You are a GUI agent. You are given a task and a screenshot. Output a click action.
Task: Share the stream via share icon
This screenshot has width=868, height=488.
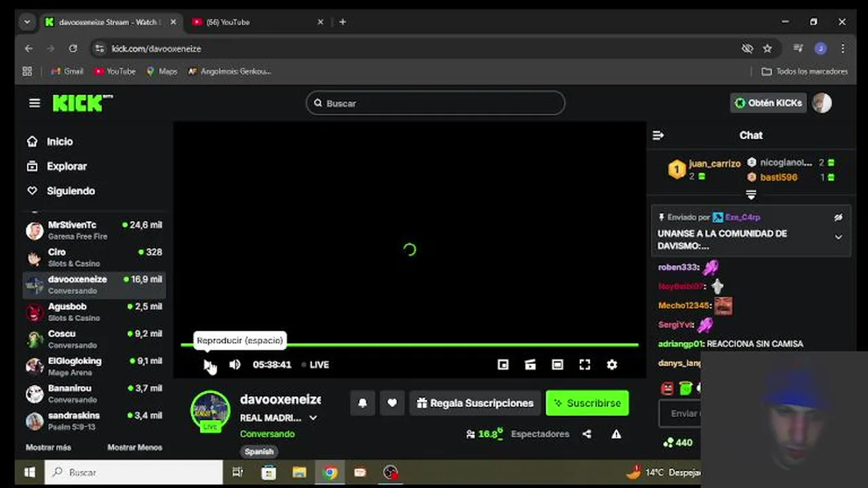pyautogui.click(x=587, y=434)
